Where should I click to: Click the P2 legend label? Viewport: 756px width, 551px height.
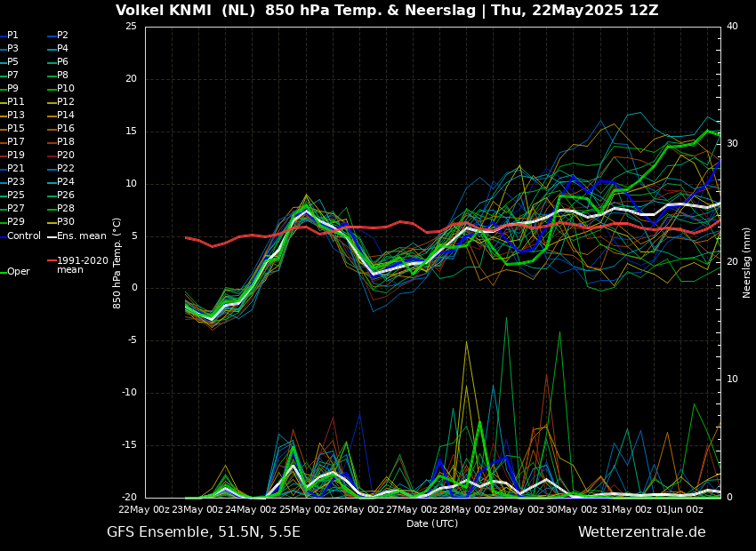click(x=62, y=36)
